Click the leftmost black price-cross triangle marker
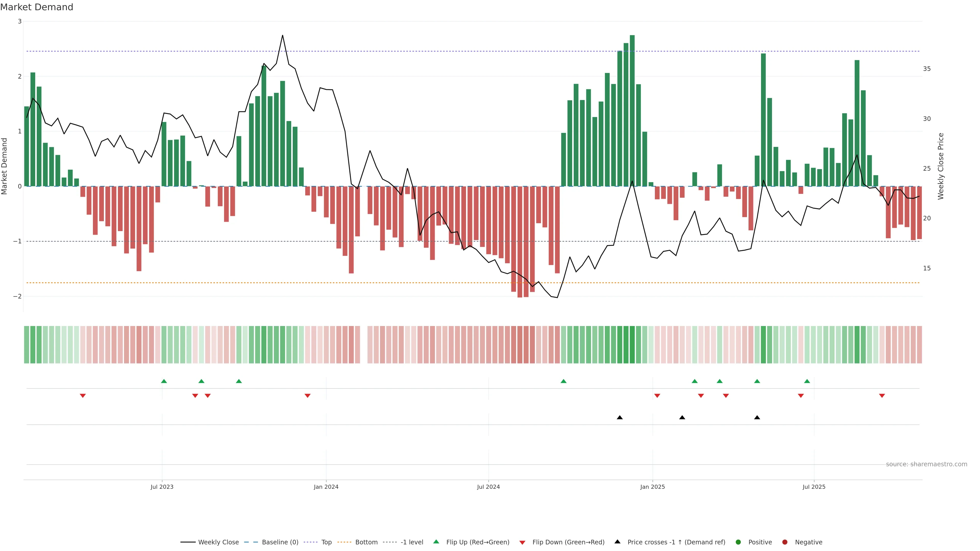This screenshot has height=551, width=980. 620,418
